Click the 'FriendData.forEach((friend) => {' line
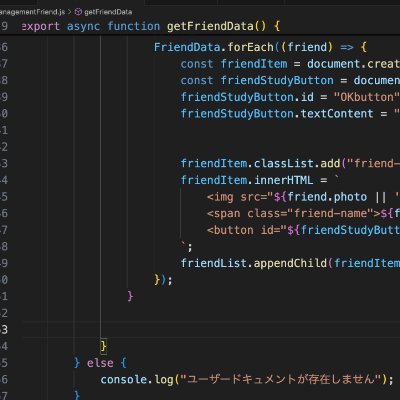 (260, 47)
